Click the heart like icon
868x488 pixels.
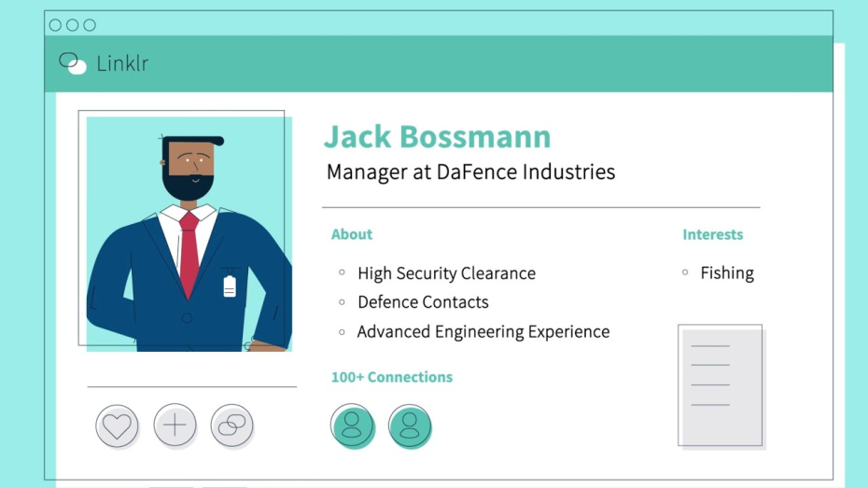(x=117, y=426)
